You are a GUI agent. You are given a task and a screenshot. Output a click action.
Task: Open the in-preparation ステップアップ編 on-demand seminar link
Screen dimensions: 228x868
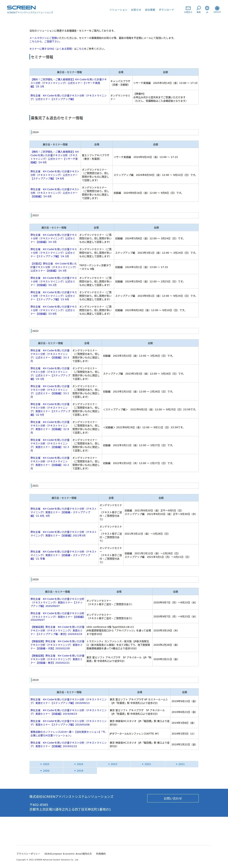pos(69,97)
